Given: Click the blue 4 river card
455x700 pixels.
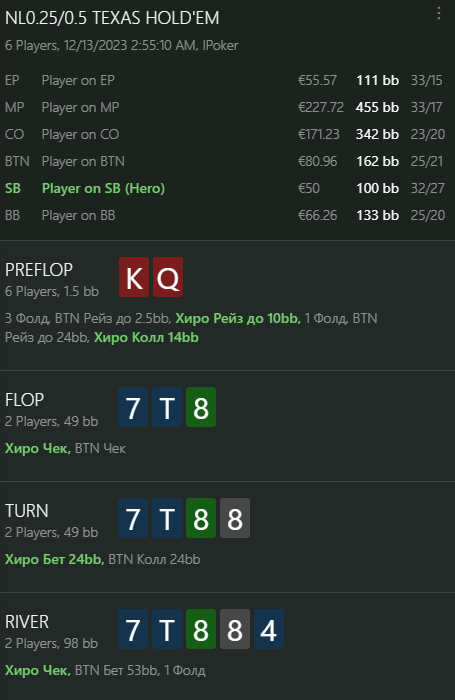Looking at the screenshot, I should 269,629.
